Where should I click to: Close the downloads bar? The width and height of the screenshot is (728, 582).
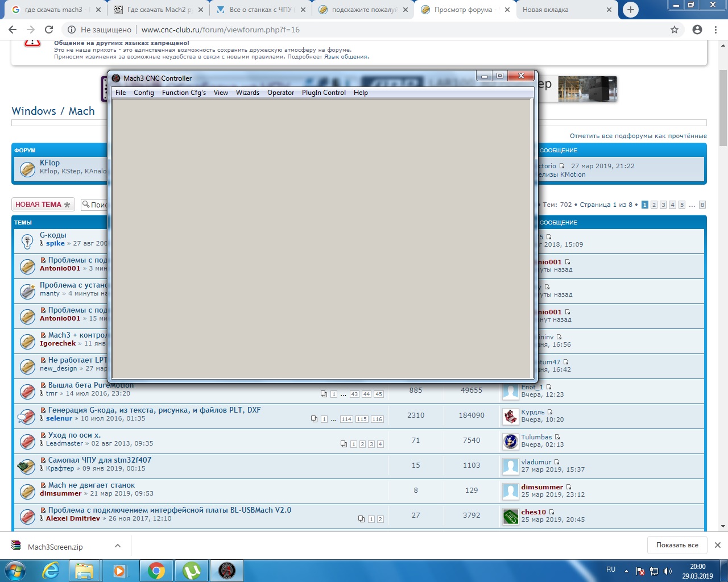pos(717,545)
